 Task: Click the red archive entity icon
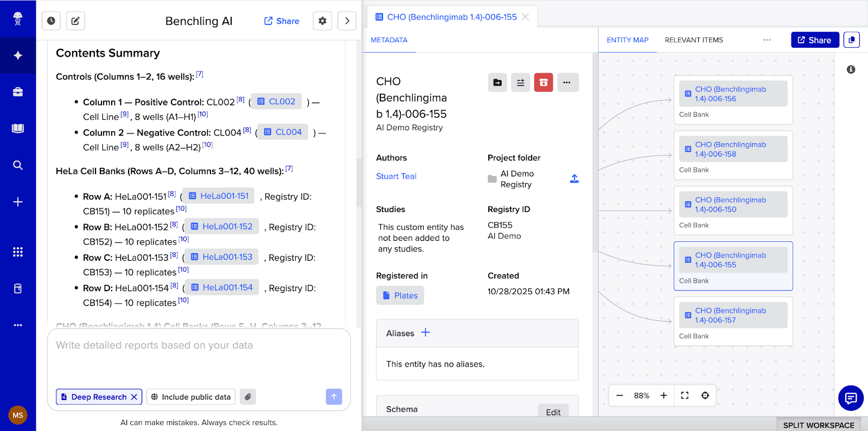(544, 82)
